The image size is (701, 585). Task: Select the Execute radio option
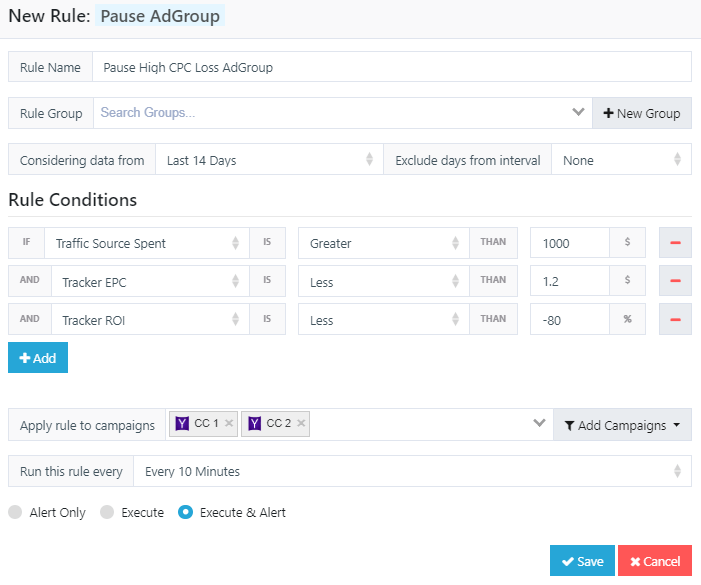tap(107, 512)
